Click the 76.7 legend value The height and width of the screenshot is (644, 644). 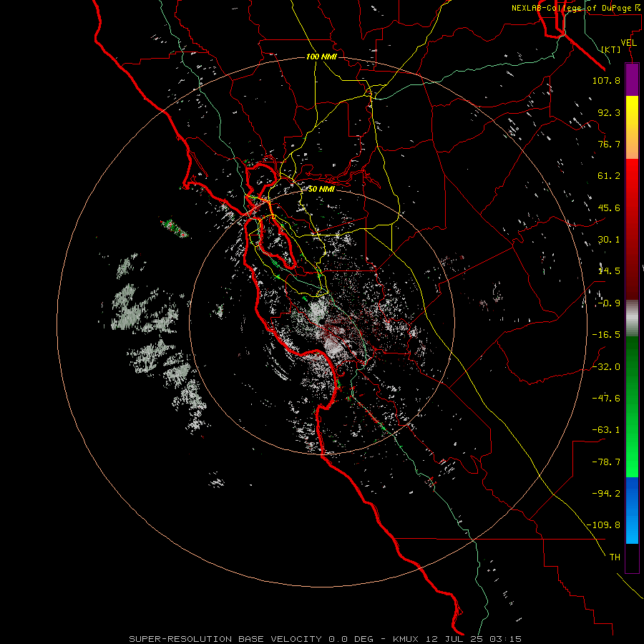(609, 144)
